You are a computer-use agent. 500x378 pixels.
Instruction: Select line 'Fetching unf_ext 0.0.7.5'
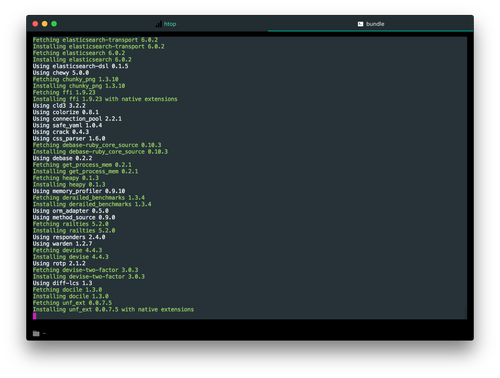tap(72, 303)
